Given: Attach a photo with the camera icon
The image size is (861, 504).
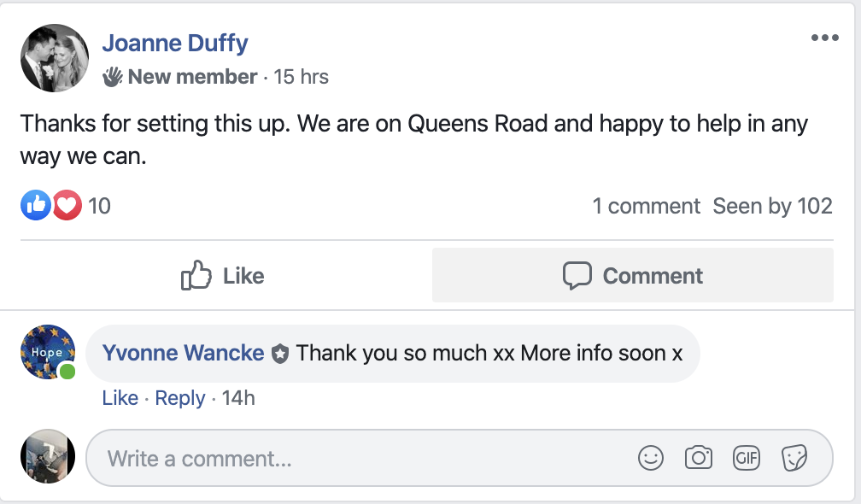Looking at the screenshot, I should (x=699, y=459).
